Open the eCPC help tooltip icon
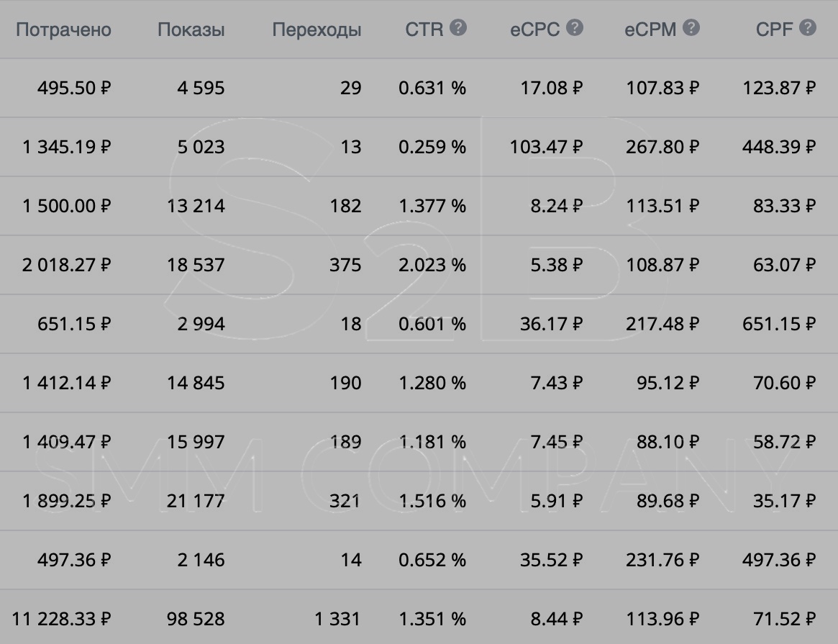This screenshot has width=838, height=644. tap(574, 28)
